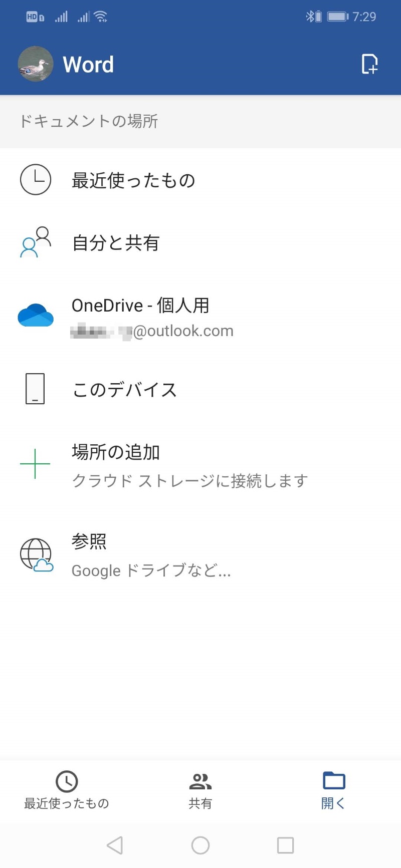Image resolution: width=401 pixels, height=868 pixels.
Task: Tap the OneDrive cloud icon
Action: click(x=36, y=316)
